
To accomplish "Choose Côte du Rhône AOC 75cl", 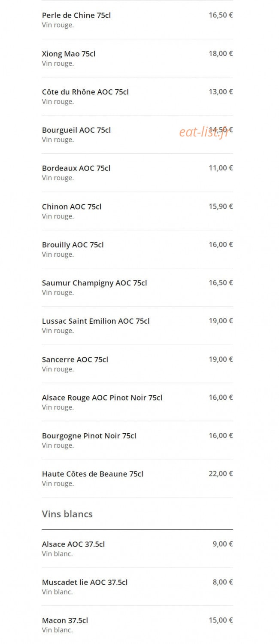I will click(137, 96).
